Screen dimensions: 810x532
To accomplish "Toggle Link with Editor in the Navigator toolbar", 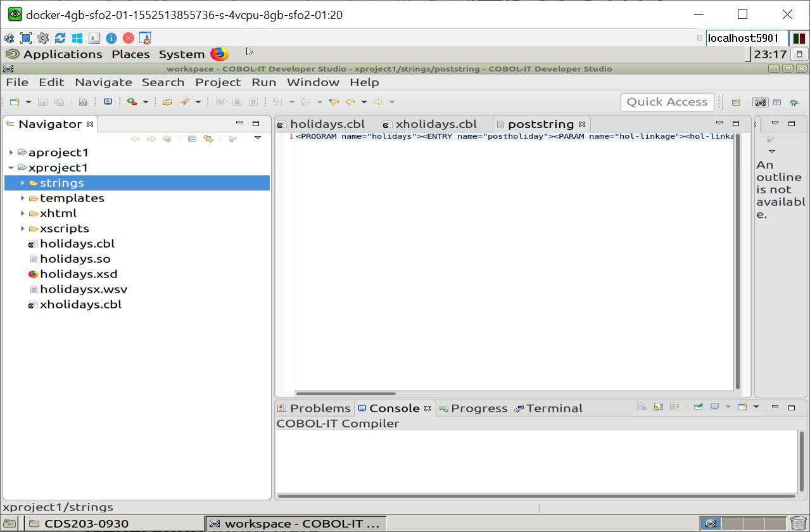I will point(208,139).
